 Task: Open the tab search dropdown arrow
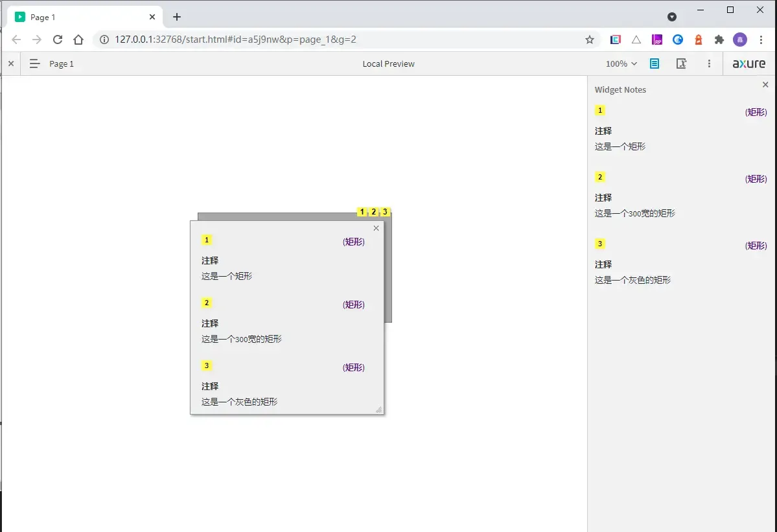[x=672, y=17]
